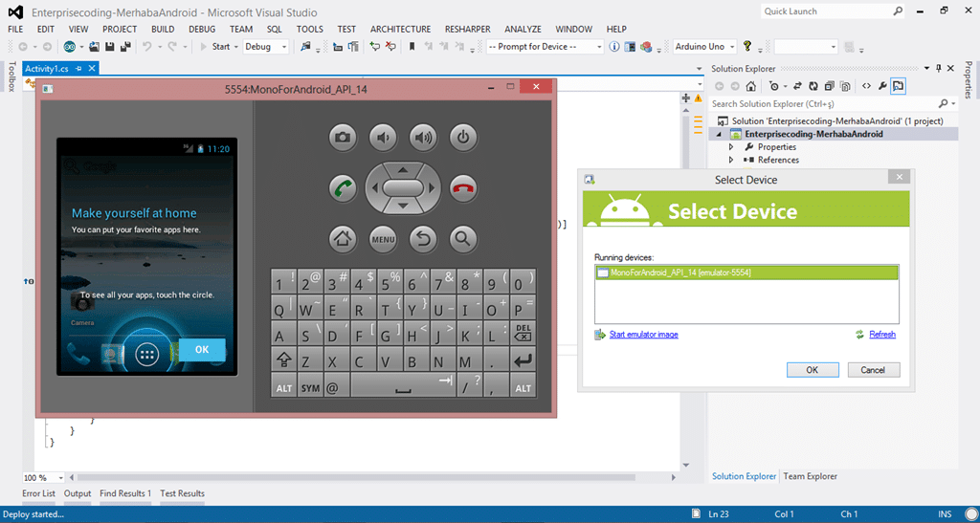Viewport: 980px width, 523px height.
Task: Click the emulator keyboard spacebar
Action: click(403, 387)
